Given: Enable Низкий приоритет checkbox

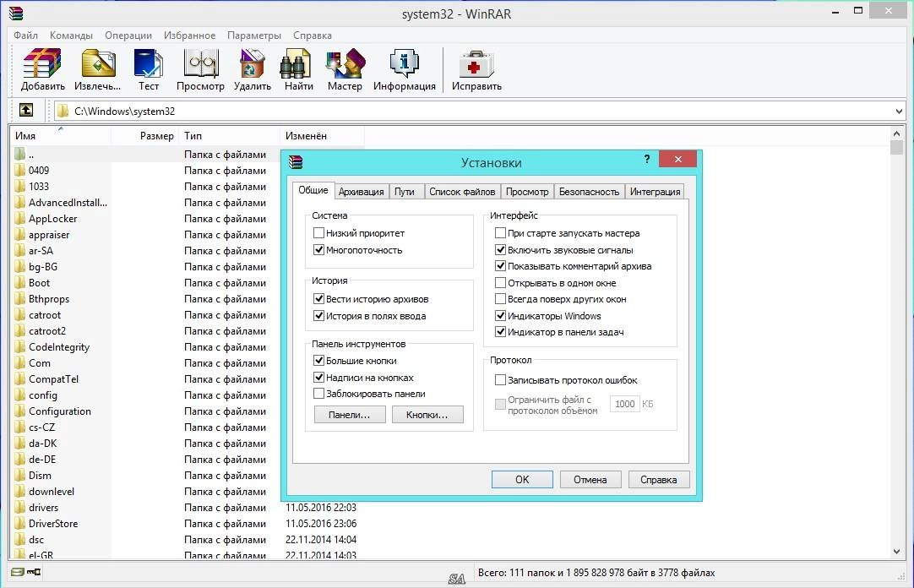Looking at the screenshot, I should (318, 233).
